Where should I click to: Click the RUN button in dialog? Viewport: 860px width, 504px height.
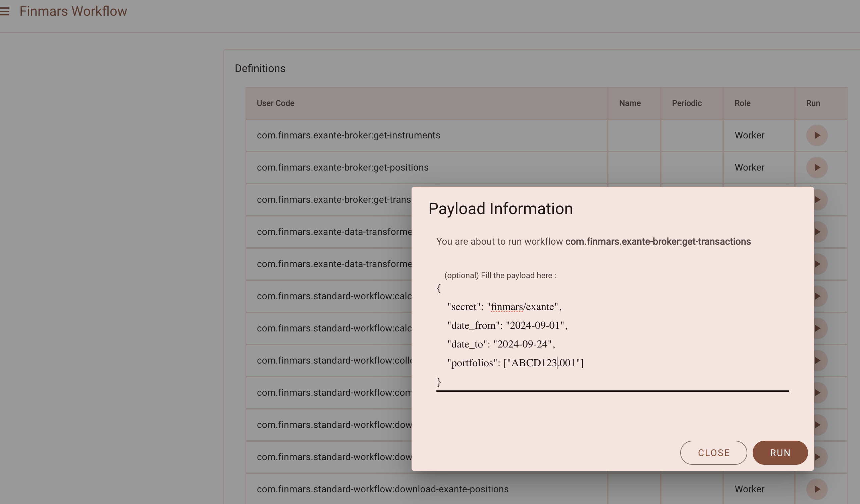[x=780, y=452]
